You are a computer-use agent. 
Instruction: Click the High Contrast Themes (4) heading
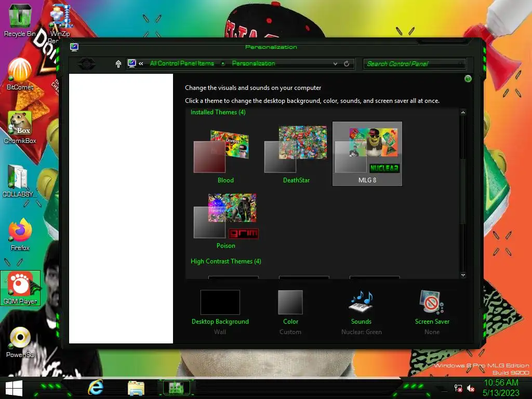[x=225, y=261]
